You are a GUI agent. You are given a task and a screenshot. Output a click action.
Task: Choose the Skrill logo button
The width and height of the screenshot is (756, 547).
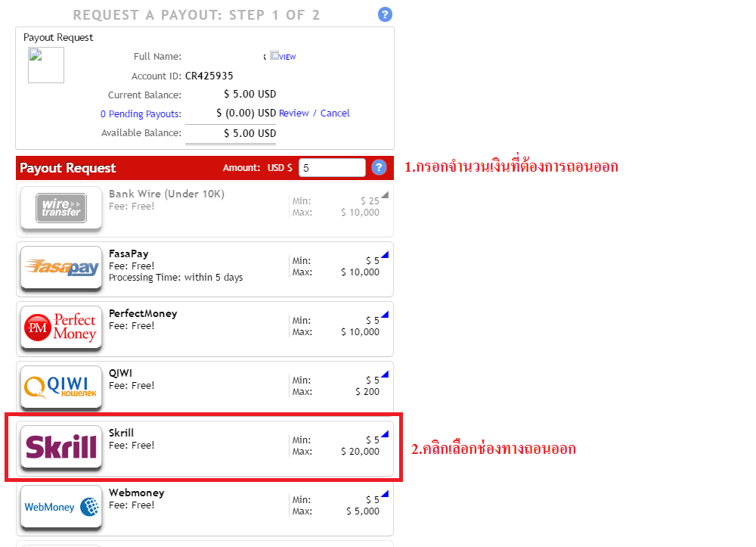61,447
